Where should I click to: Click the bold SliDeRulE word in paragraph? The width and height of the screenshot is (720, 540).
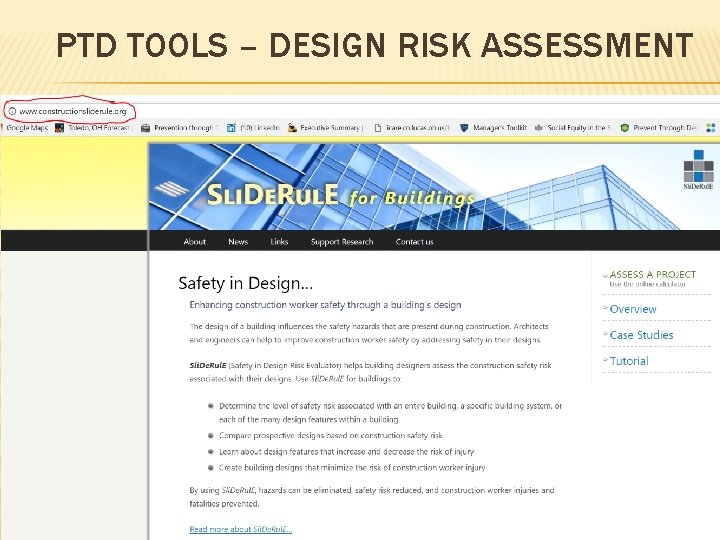coord(208,366)
